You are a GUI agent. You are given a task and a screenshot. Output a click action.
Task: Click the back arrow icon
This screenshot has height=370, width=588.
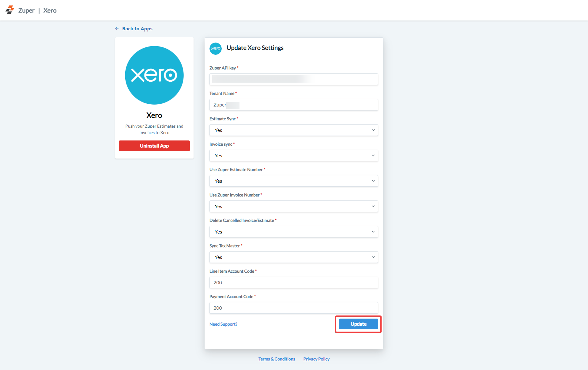tap(117, 28)
